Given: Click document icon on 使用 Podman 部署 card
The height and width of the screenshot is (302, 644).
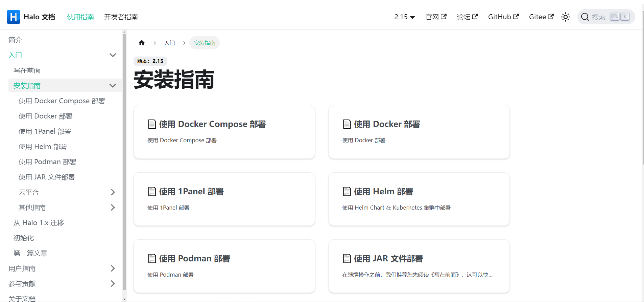Looking at the screenshot, I should click(x=152, y=259).
